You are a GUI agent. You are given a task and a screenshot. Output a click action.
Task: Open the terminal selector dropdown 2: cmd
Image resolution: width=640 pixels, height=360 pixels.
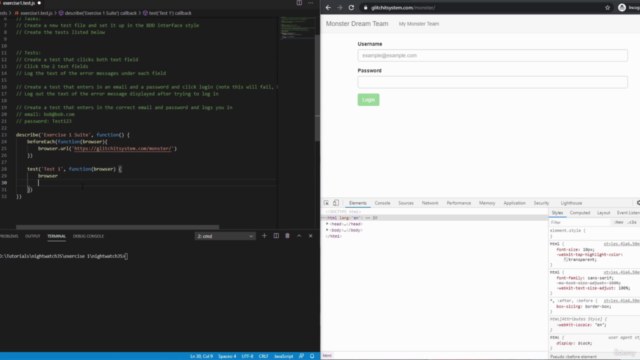point(225,236)
